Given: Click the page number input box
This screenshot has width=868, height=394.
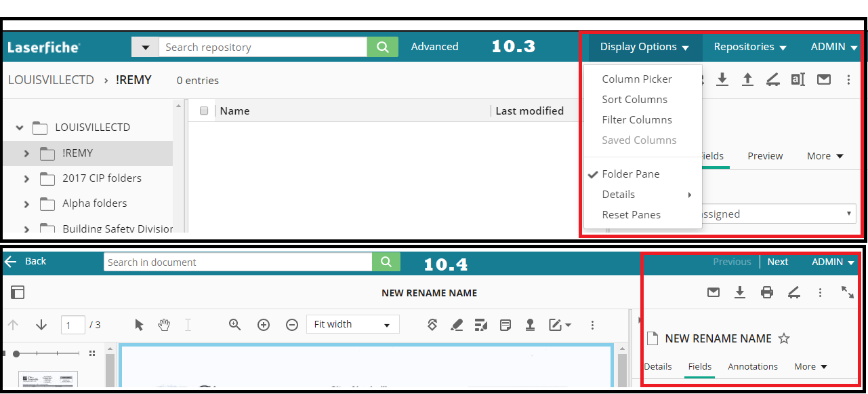Looking at the screenshot, I should pos(73,325).
